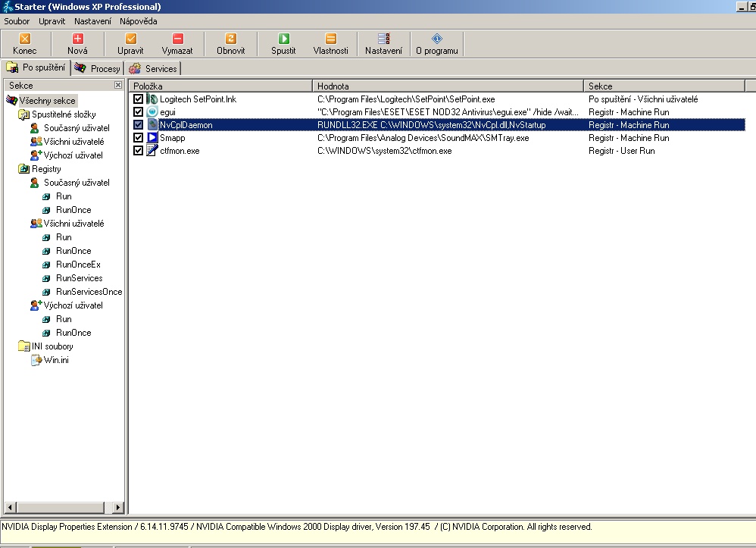Sort by the Položka column header
756x548 pixels.
221,86
